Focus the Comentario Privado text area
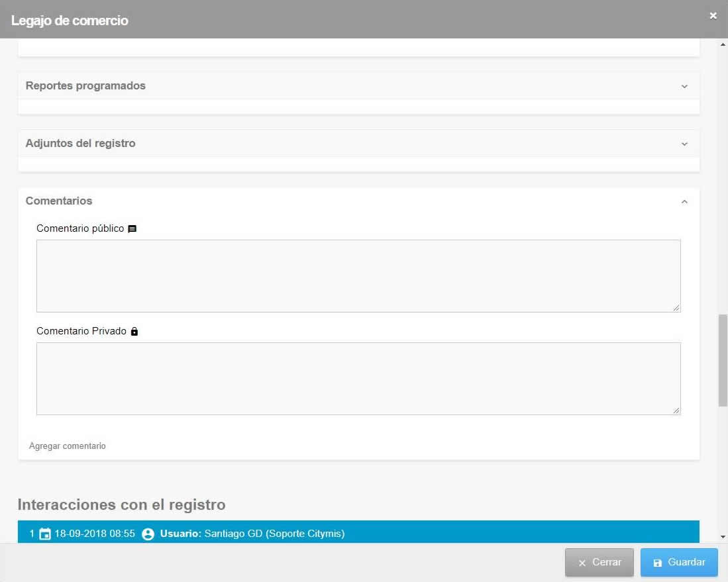 (358, 379)
